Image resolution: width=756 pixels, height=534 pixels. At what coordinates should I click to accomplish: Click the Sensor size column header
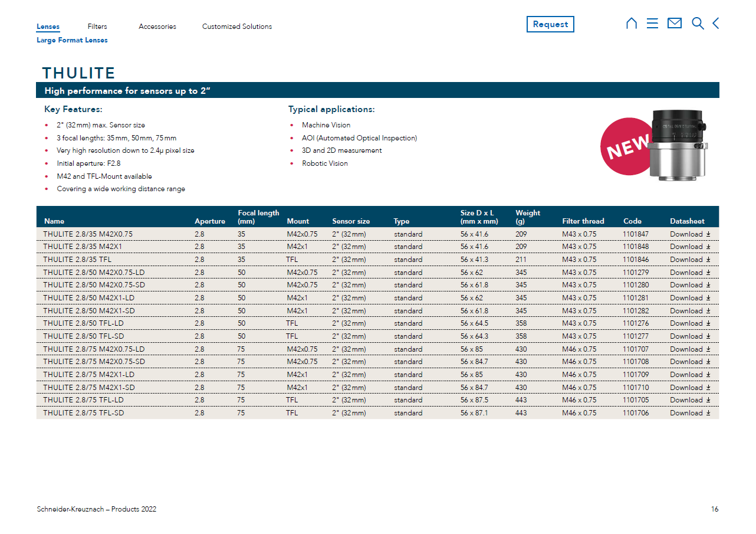tap(351, 221)
